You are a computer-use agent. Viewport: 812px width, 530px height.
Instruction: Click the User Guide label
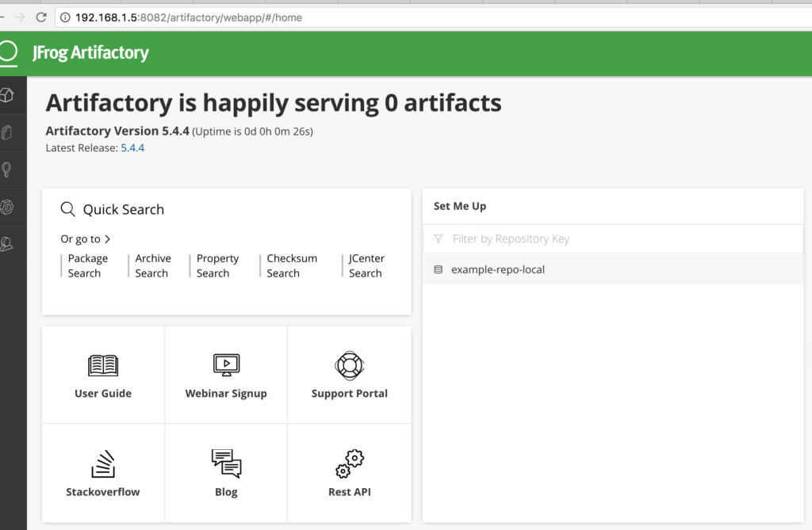click(103, 394)
